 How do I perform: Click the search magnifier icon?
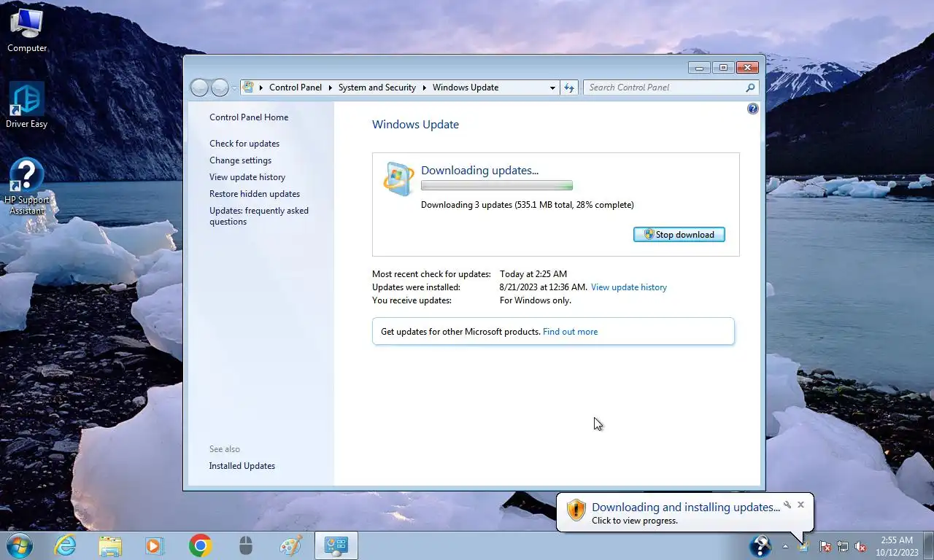(750, 87)
